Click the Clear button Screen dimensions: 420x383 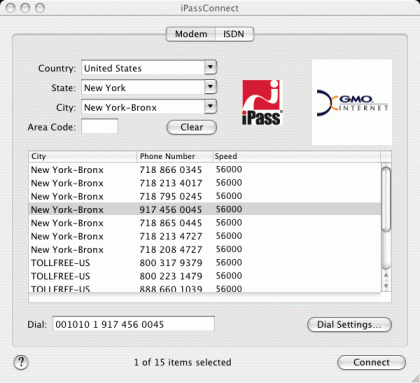192,127
